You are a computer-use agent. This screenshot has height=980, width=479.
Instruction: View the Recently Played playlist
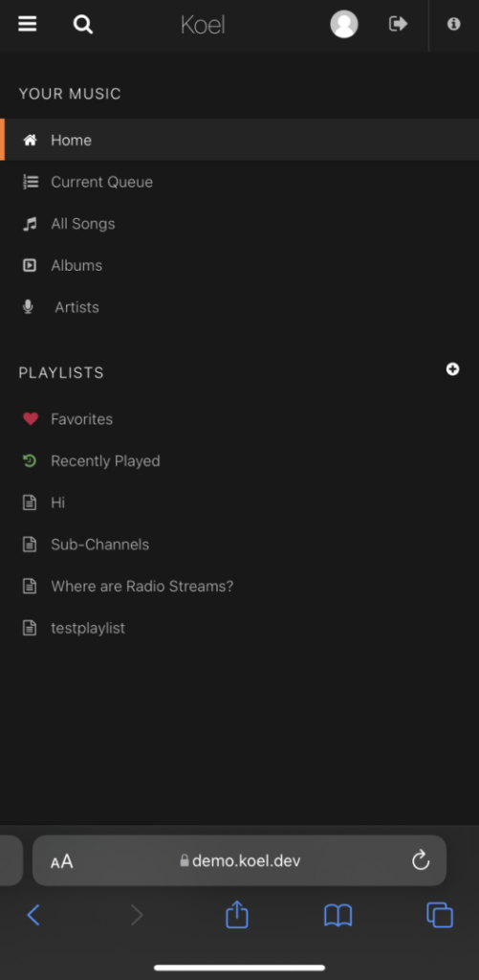pos(240,460)
